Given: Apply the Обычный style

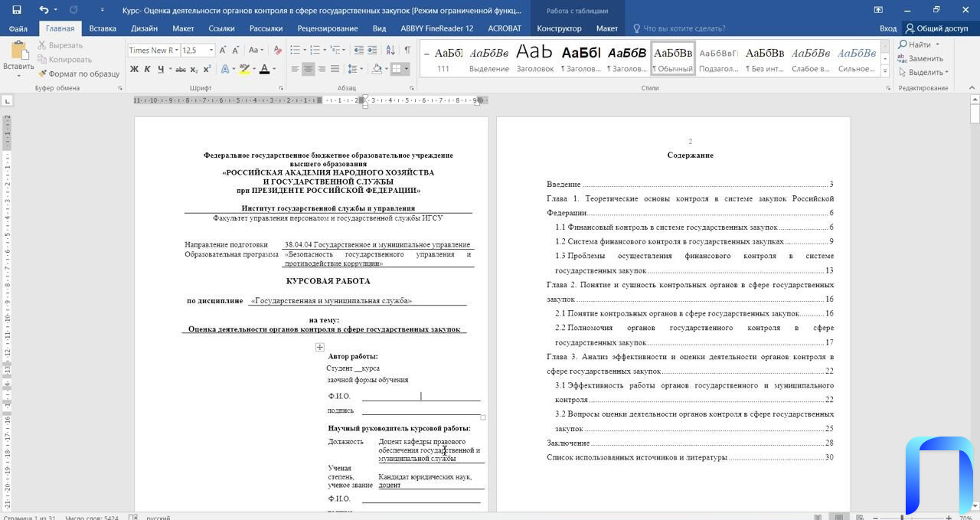Looking at the screenshot, I should tap(673, 57).
